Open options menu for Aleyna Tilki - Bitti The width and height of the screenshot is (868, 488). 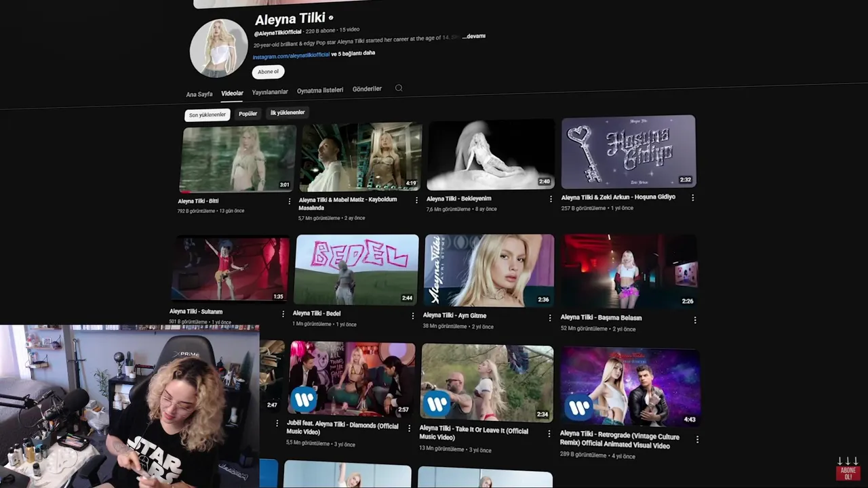click(290, 201)
